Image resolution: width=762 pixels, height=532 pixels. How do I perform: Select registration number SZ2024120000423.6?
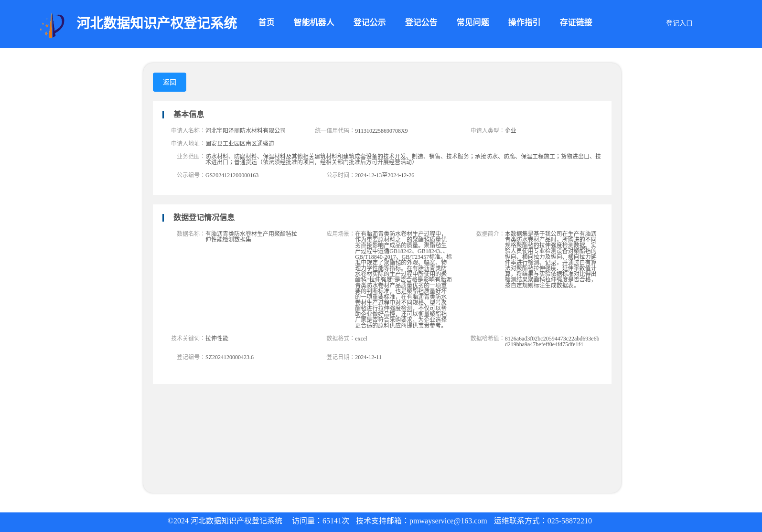(x=229, y=357)
